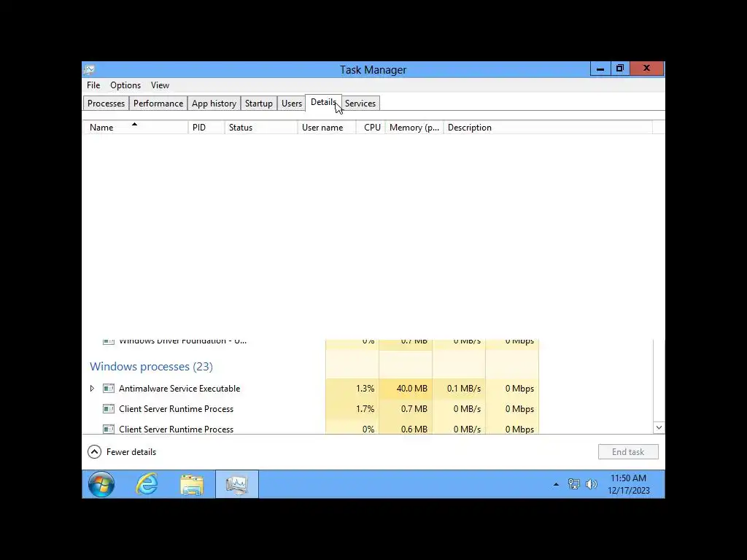Image resolution: width=747 pixels, height=560 pixels.
Task: Sort by the Status column header
Action: pos(261,127)
